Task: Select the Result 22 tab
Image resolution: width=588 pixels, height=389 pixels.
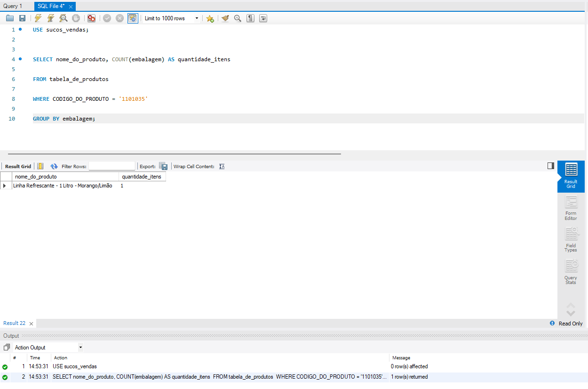Action: [15, 323]
